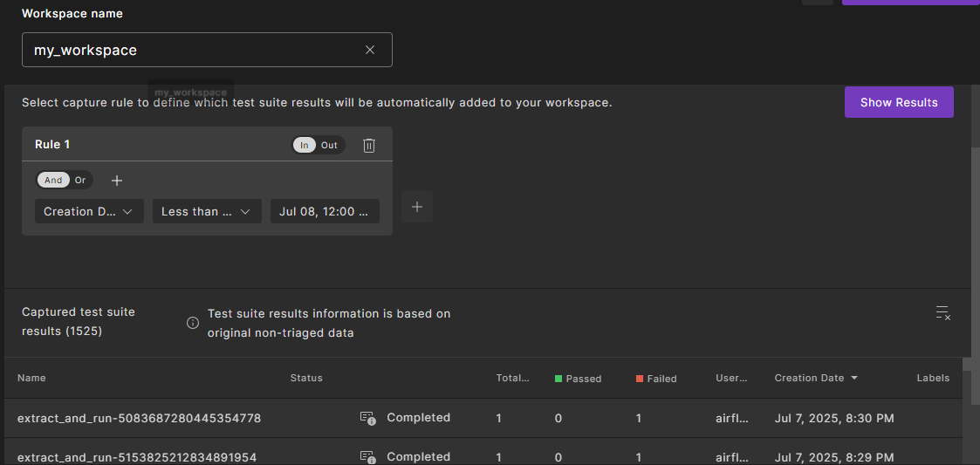
Task: Open the Less than operator dropdown
Action: tap(207, 211)
